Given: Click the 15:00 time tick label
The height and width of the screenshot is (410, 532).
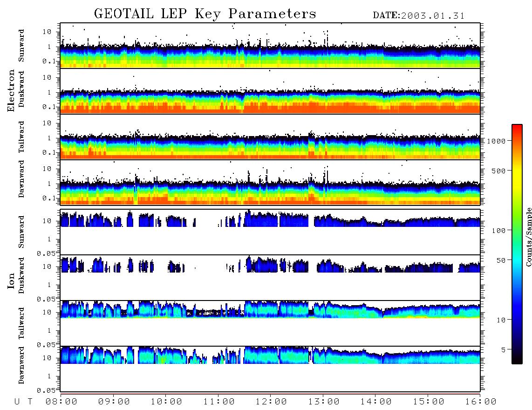Looking at the screenshot, I should coord(429,402).
